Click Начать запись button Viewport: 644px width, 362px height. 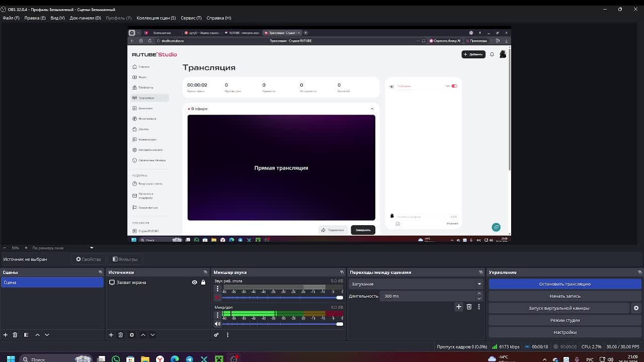tap(565, 296)
